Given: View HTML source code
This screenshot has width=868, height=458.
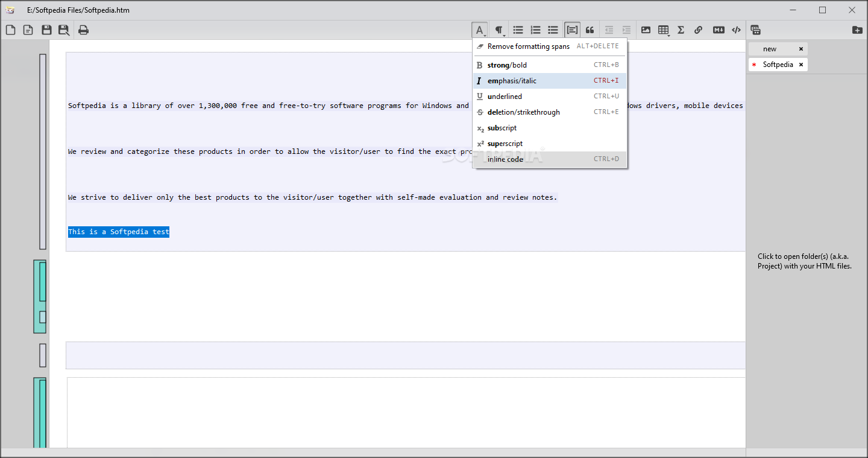Looking at the screenshot, I should pyautogui.click(x=736, y=30).
